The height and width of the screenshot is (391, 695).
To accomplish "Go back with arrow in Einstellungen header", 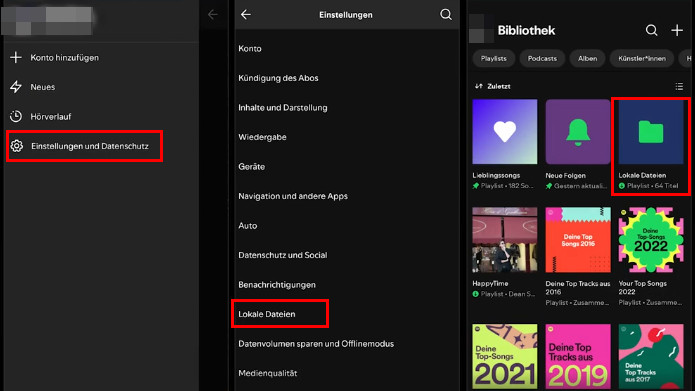I will pos(246,15).
